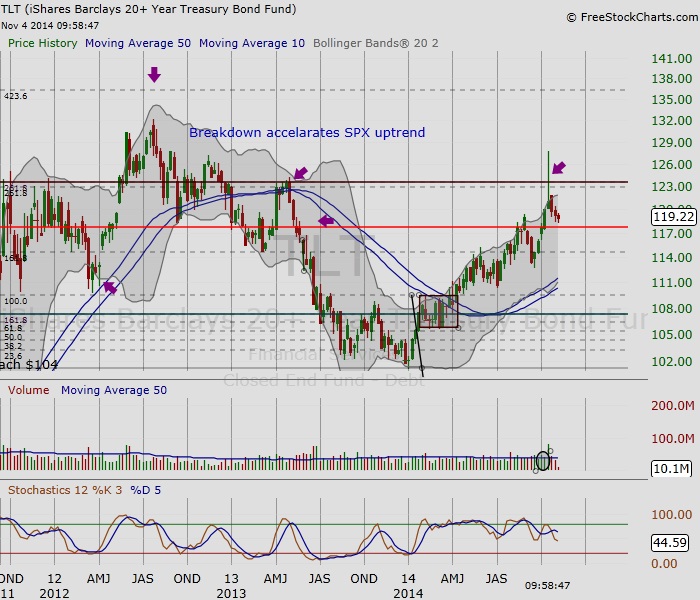This screenshot has width=700, height=600.
Task: Click the TLT fund title text
Action: click(x=148, y=9)
